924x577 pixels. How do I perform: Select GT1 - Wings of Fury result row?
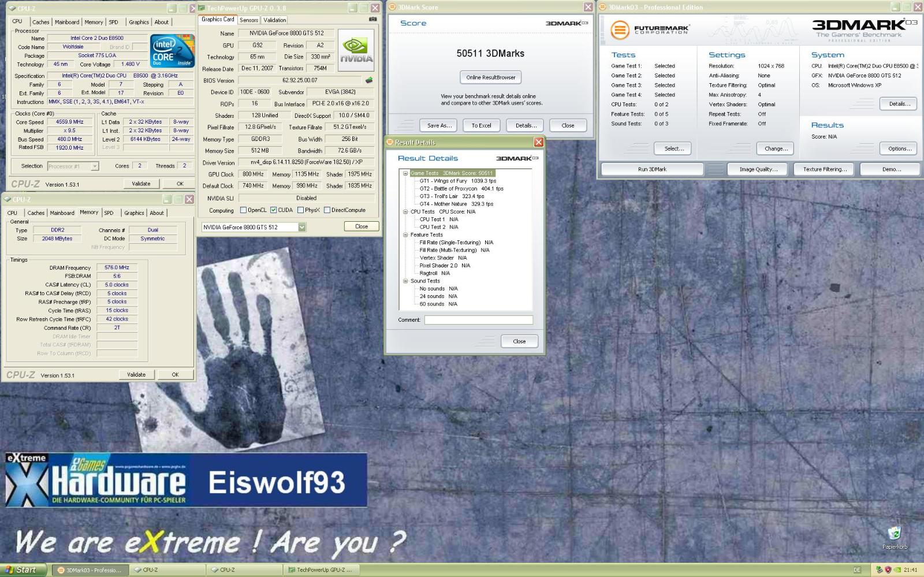click(458, 181)
